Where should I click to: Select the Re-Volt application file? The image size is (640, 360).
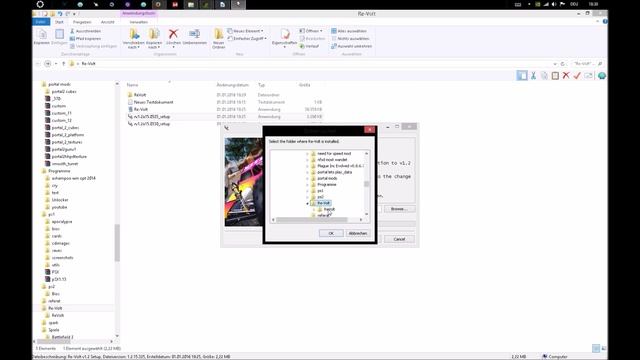pos(141,109)
